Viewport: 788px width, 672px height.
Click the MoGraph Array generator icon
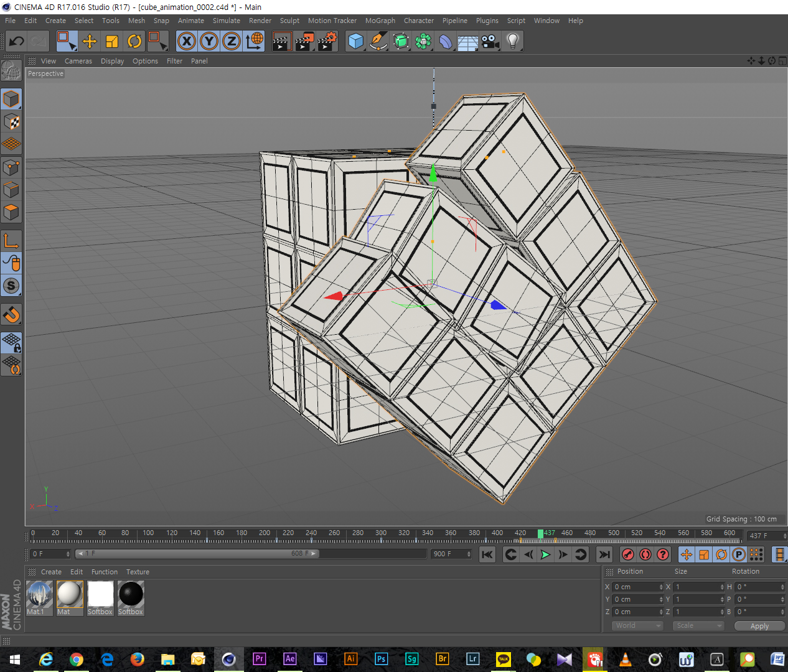click(x=423, y=42)
